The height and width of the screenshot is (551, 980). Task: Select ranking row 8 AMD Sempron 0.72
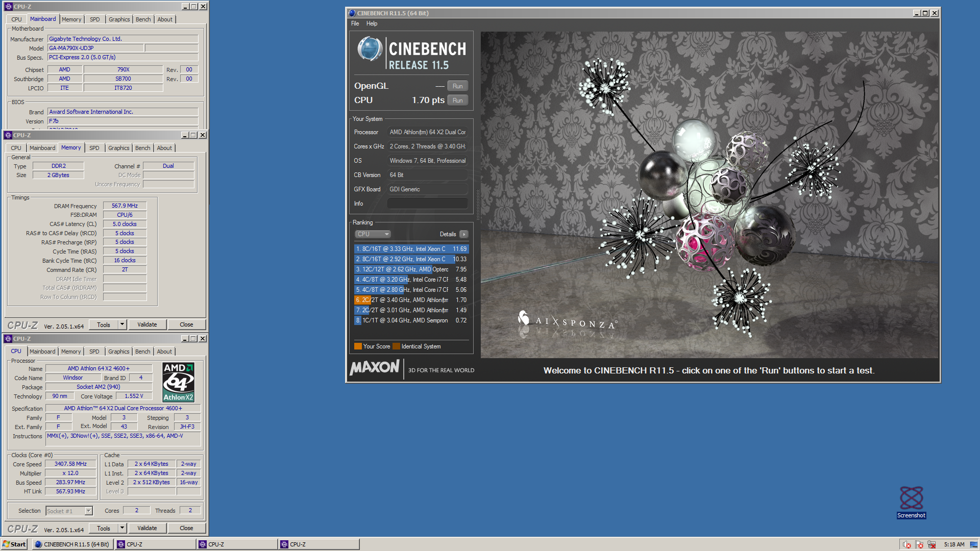pyautogui.click(x=411, y=320)
